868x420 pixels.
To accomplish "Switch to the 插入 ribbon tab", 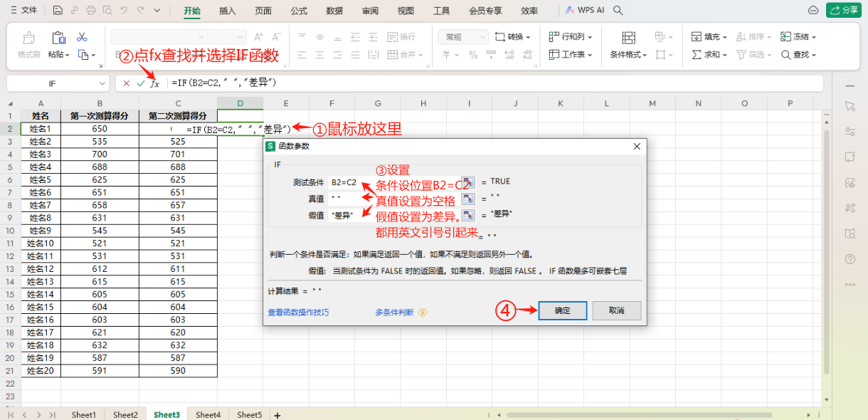I will pos(228,11).
